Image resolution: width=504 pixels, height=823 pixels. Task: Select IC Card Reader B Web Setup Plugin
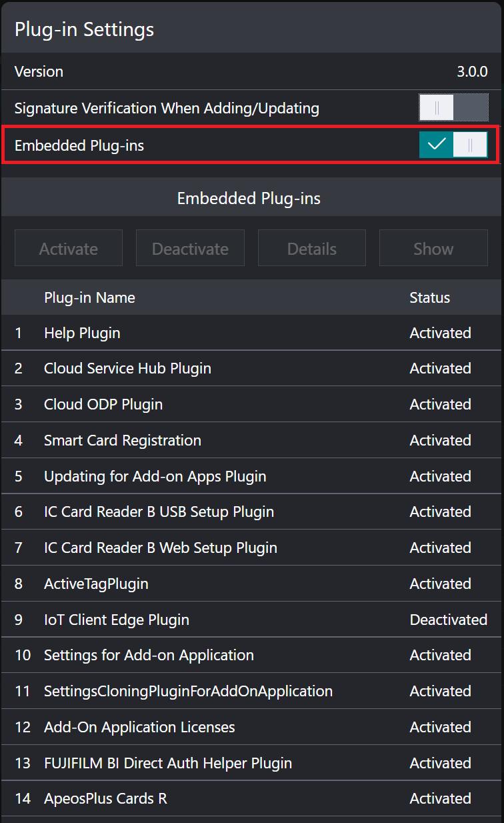pos(160,548)
